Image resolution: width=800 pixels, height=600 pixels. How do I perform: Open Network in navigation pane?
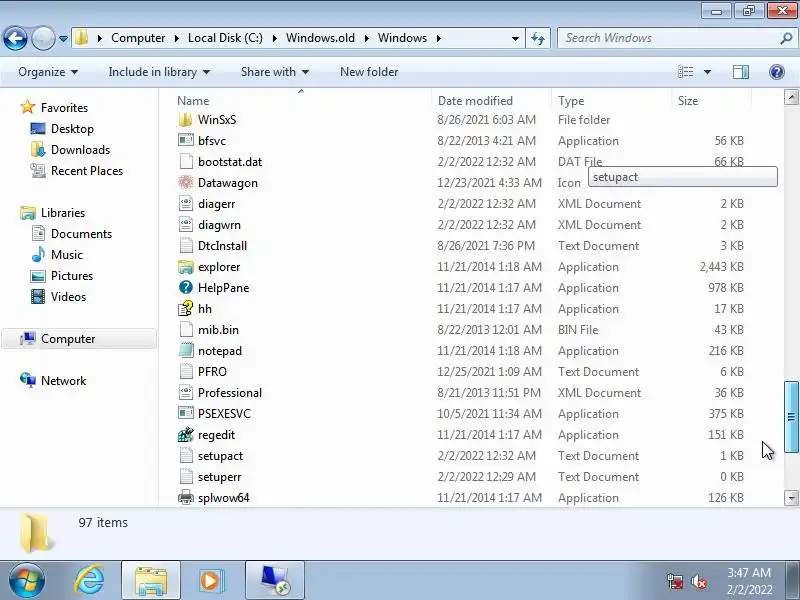[x=63, y=381]
